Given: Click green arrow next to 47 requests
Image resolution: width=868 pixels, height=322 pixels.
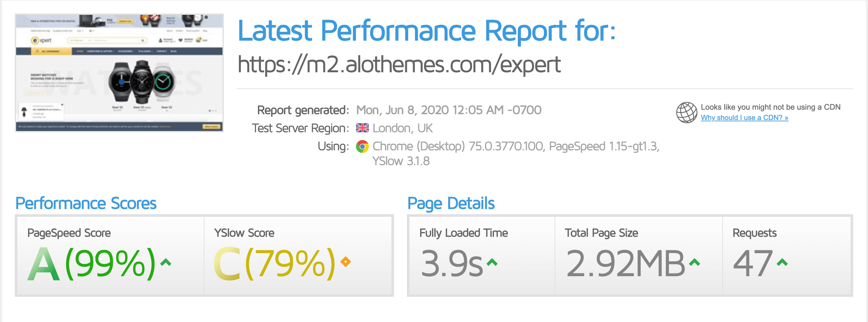Looking at the screenshot, I should coord(782,262).
